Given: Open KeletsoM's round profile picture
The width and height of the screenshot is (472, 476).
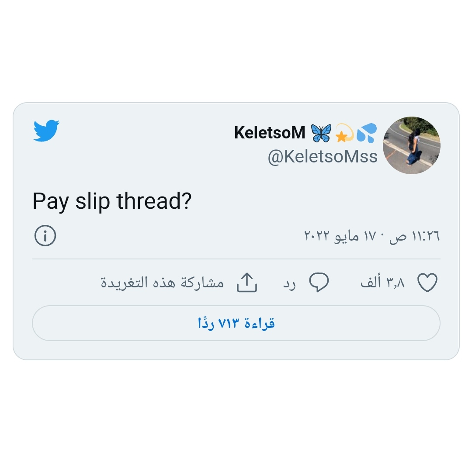Looking at the screenshot, I should (x=412, y=145).
